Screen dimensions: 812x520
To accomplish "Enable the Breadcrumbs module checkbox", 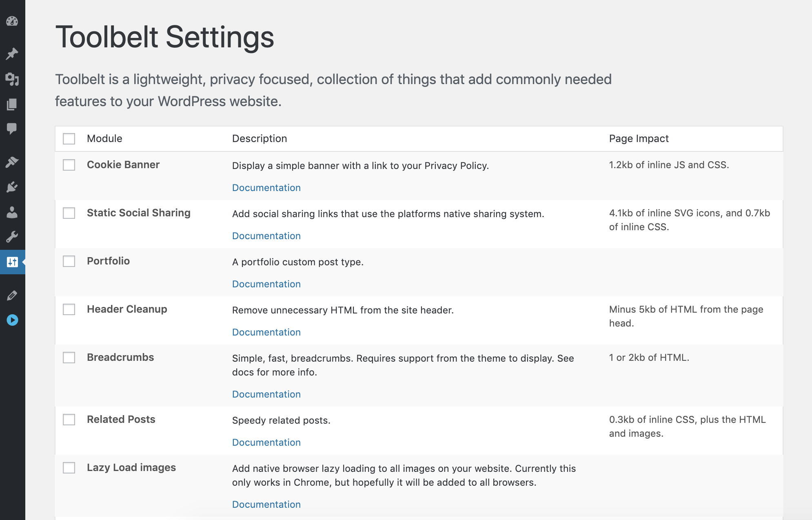I will coord(69,358).
